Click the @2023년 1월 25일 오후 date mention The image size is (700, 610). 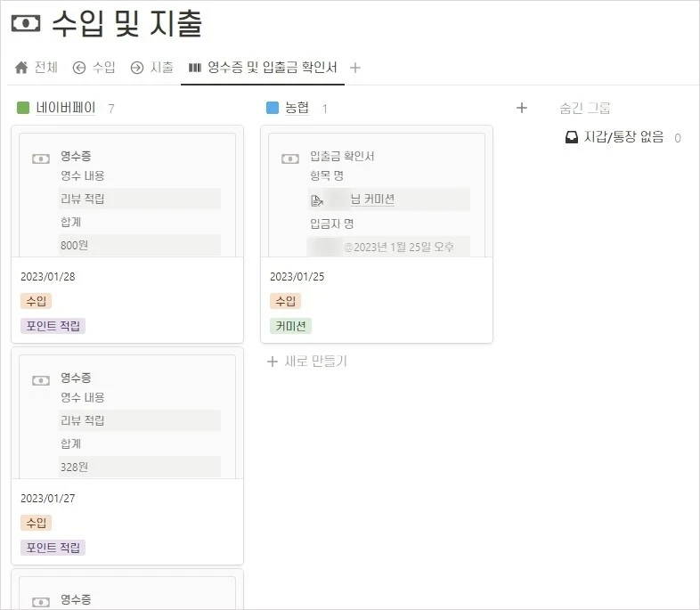399,247
